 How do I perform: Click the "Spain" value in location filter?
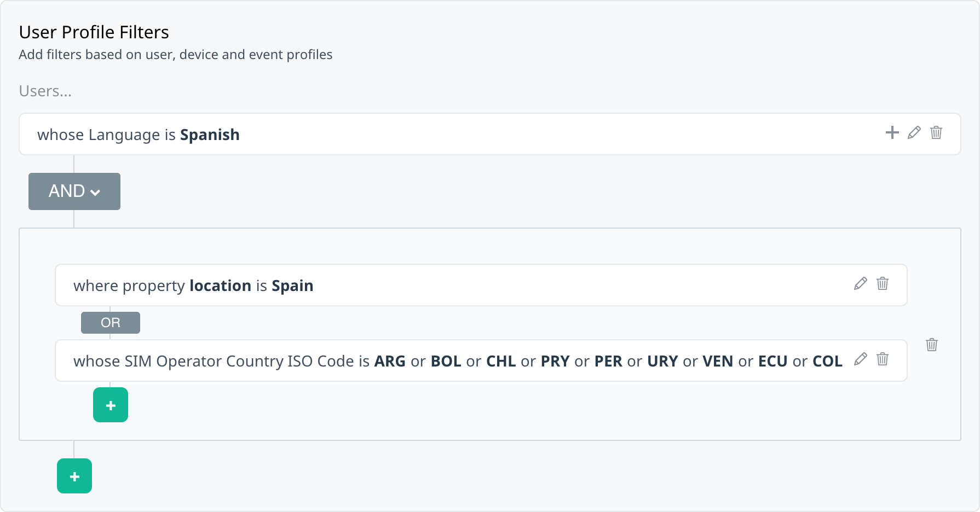[x=293, y=285]
